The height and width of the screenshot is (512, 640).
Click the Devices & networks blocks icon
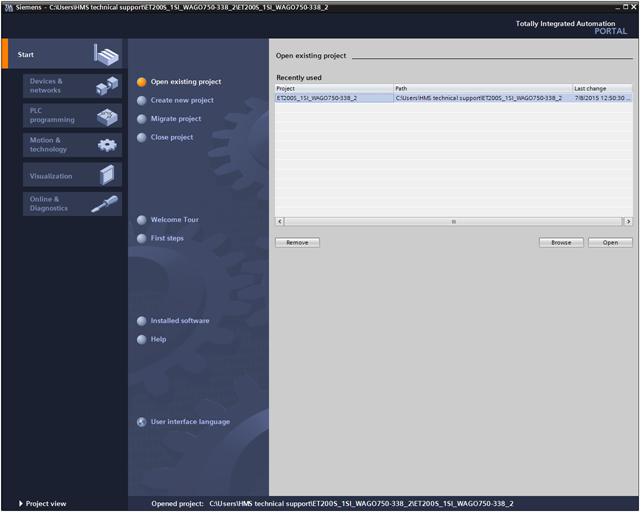107,86
